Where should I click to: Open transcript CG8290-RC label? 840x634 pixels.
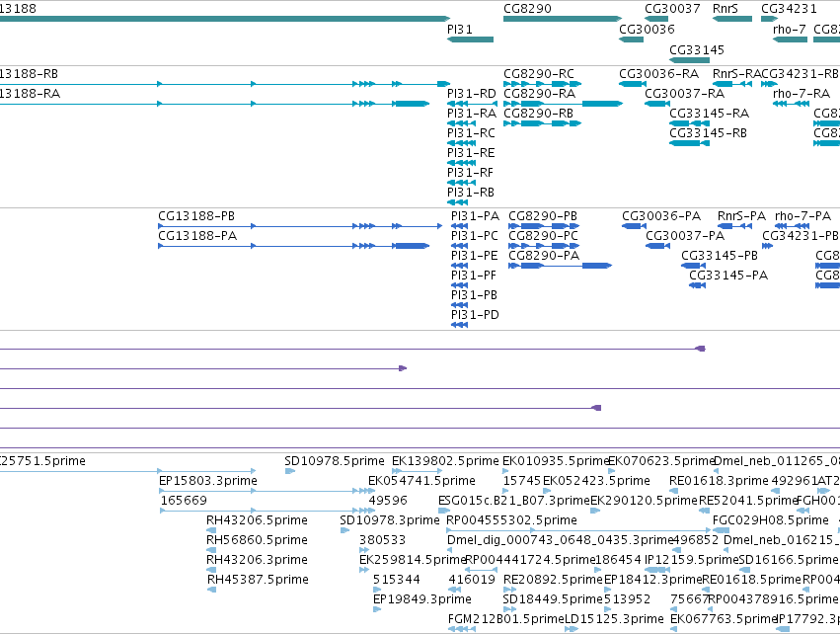pos(538,74)
